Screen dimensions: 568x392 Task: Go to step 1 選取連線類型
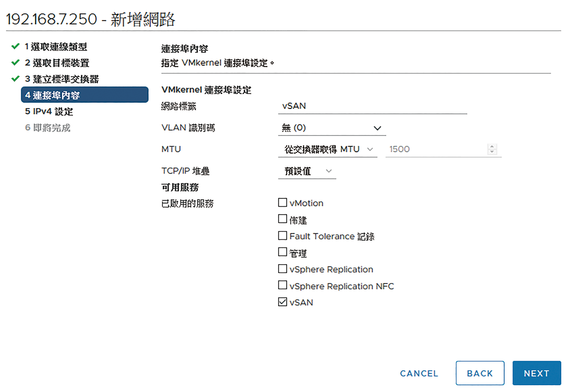pos(56,47)
